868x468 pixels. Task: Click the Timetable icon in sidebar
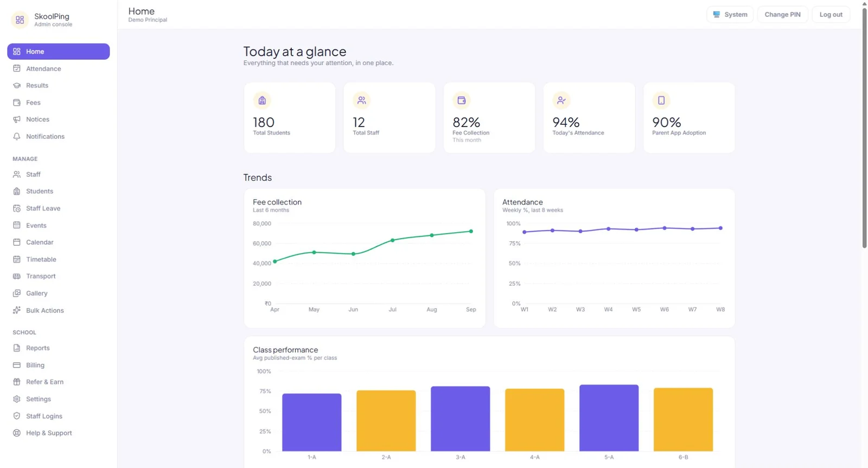point(17,259)
